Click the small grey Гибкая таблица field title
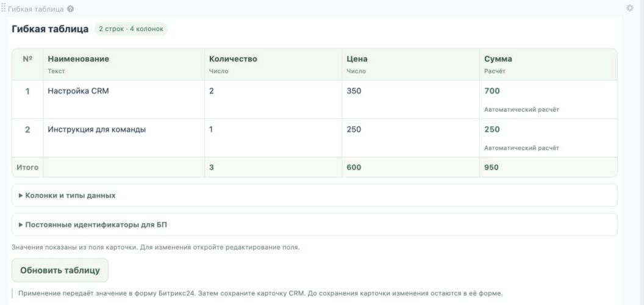This screenshot has width=644, height=305. [x=36, y=9]
